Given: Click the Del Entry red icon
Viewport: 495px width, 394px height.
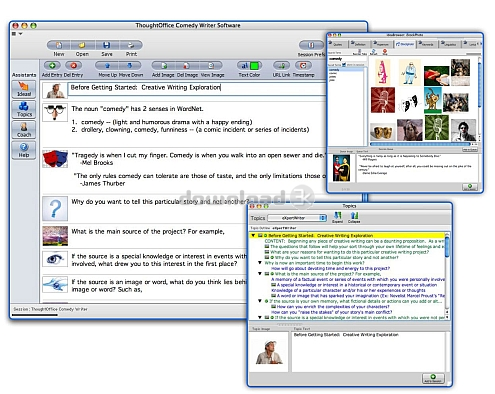Looking at the screenshot, I should click(x=74, y=66).
